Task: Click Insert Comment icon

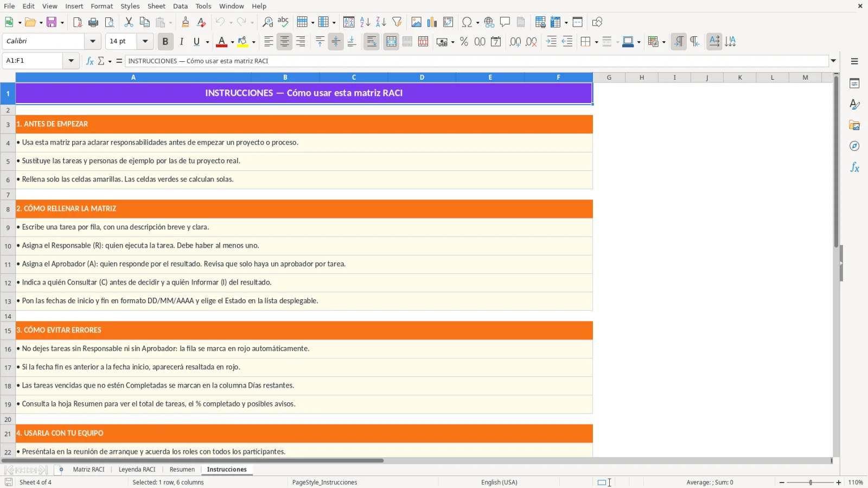Action: 505,22
